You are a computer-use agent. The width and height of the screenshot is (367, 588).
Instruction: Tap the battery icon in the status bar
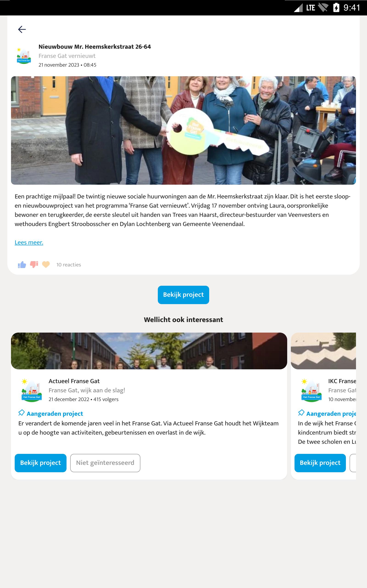(336, 8)
